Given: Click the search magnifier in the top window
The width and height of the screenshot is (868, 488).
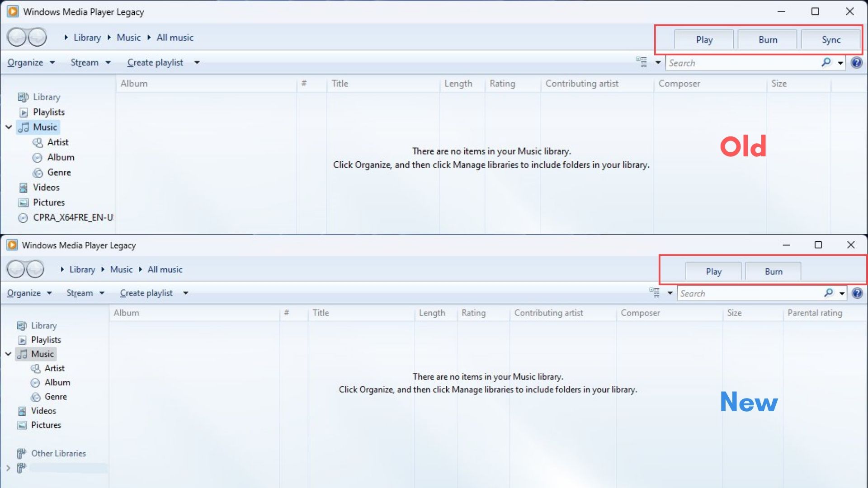Looking at the screenshot, I should coord(826,62).
